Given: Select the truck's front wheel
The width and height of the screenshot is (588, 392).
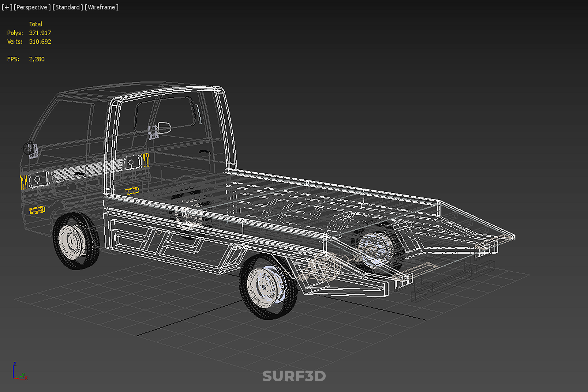Looking at the screenshot, I should [x=75, y=241].
